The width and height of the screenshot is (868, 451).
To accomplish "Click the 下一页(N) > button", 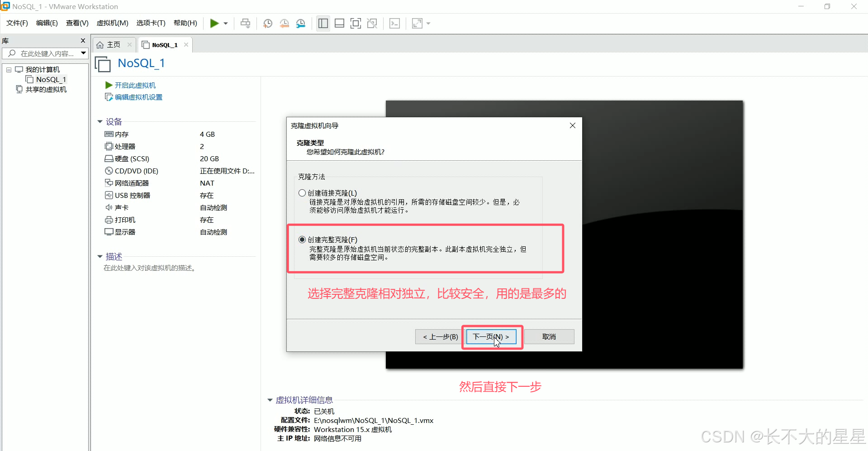I will point(491,337).
